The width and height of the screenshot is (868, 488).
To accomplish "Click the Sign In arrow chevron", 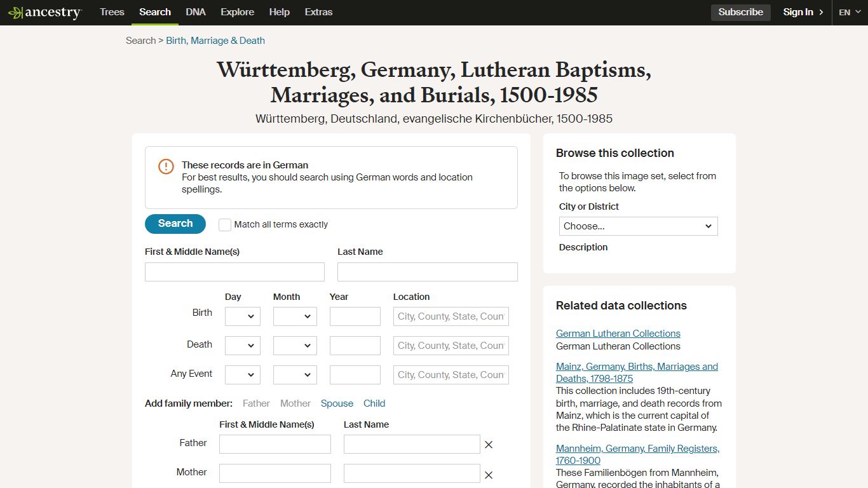I will 821,12.
